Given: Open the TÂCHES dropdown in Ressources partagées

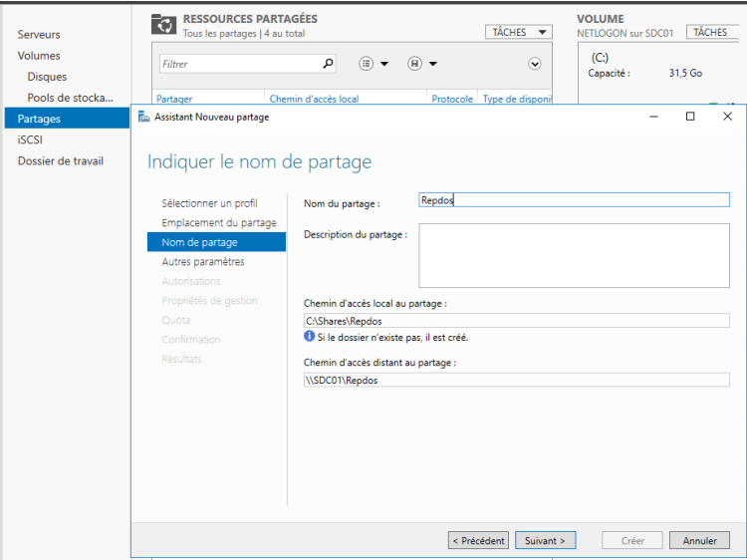Looking at the screenshot, I should 518,32.
